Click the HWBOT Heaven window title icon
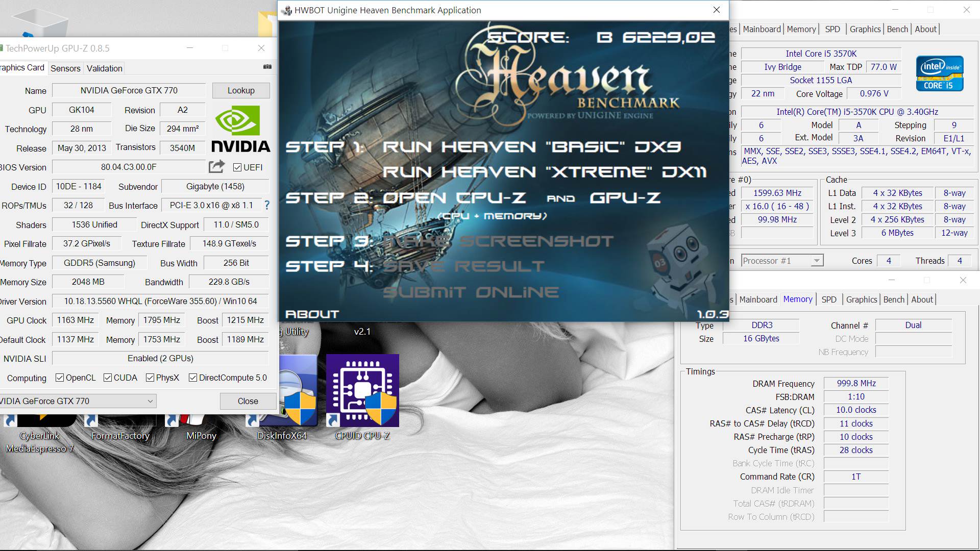Viewport: 980px width, 551px height. (287, 10)
